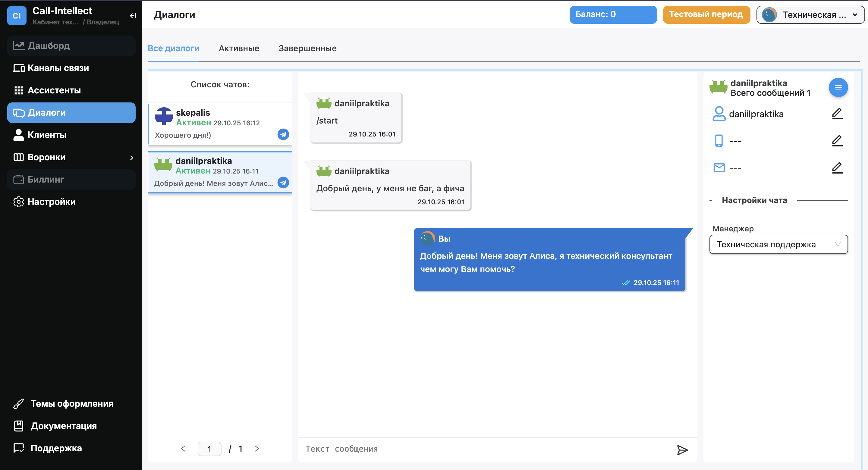Screen dimensions: 868x470
Task: Edit the email field pencil icon
Action: pyautogui.click(x=837, y=168)
